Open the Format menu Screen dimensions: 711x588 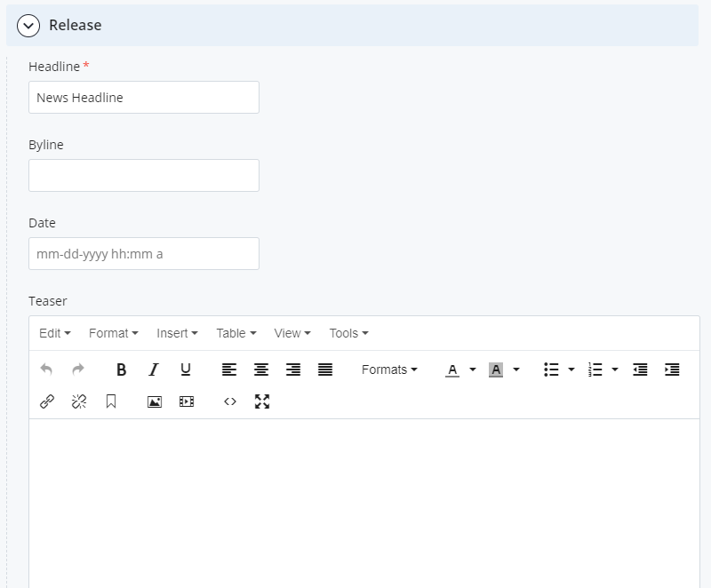[114, 333]
